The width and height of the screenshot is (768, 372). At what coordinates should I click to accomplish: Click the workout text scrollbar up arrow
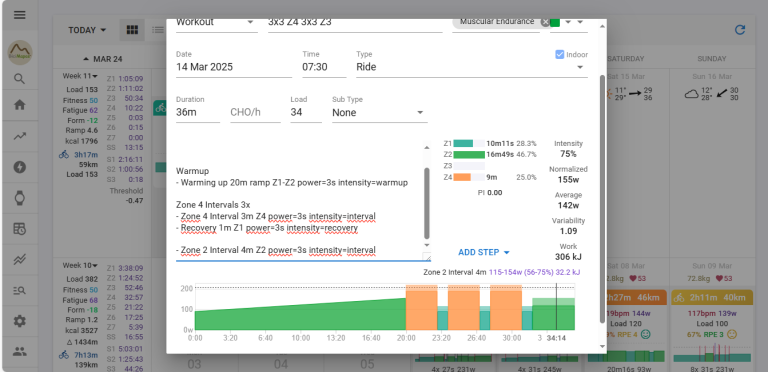[x=426, y=147]
